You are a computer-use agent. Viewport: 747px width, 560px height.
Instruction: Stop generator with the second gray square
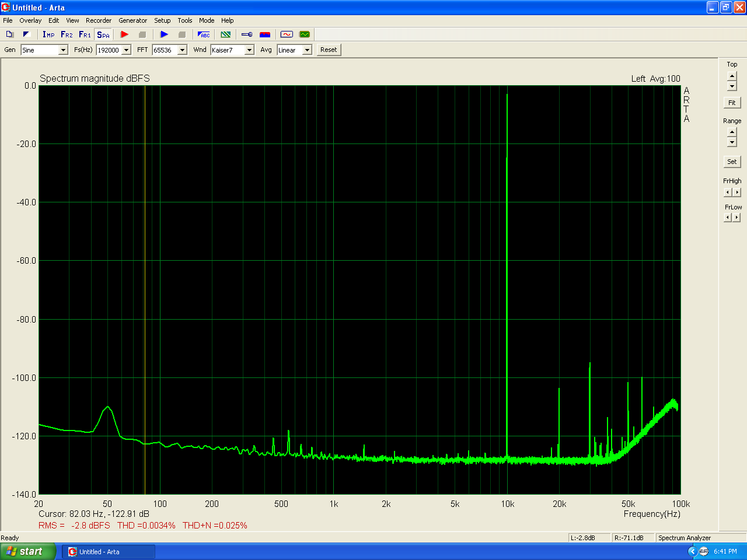pyautogui.click(x=181, y=34)
